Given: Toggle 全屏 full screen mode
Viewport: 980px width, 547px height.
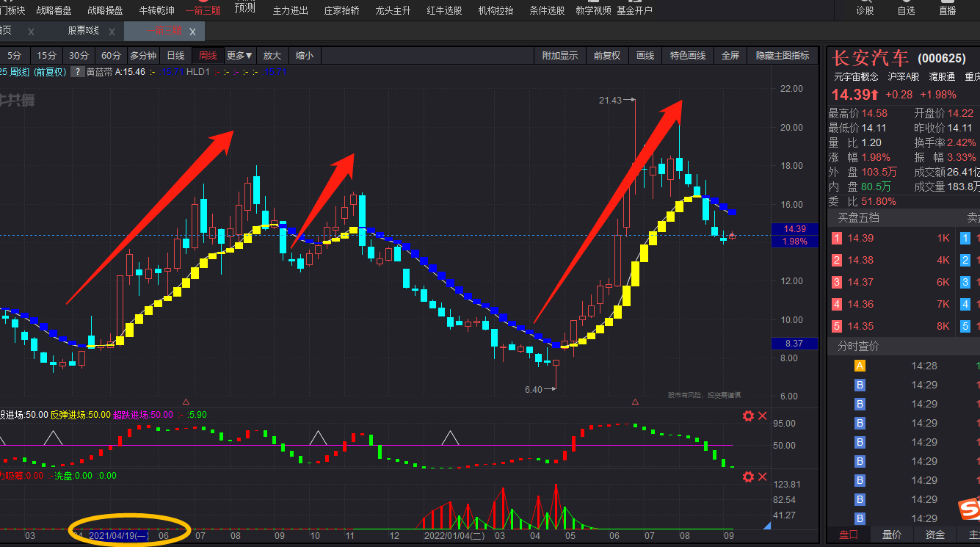Looking at the screenshot, I should pos(730,56).
